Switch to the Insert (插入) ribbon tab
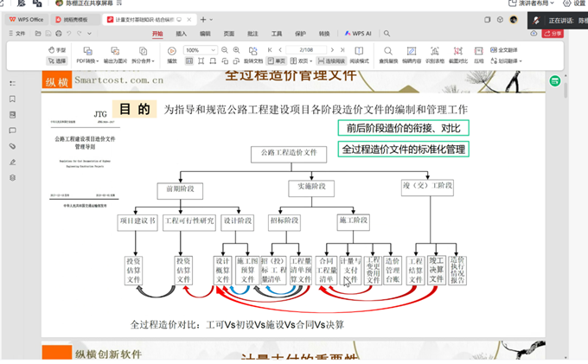The height and width of the screenshot is (364, 588). 182,33
